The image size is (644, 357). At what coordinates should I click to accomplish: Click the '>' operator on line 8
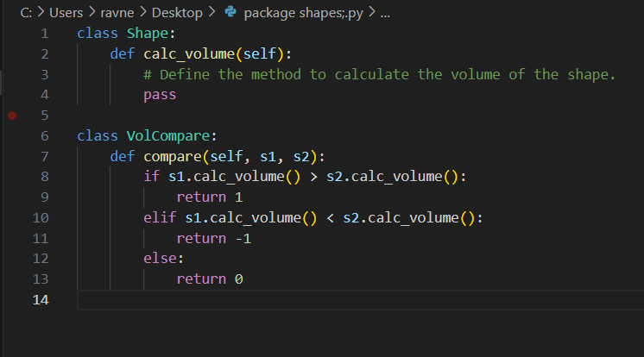click(x=313, y=177)
